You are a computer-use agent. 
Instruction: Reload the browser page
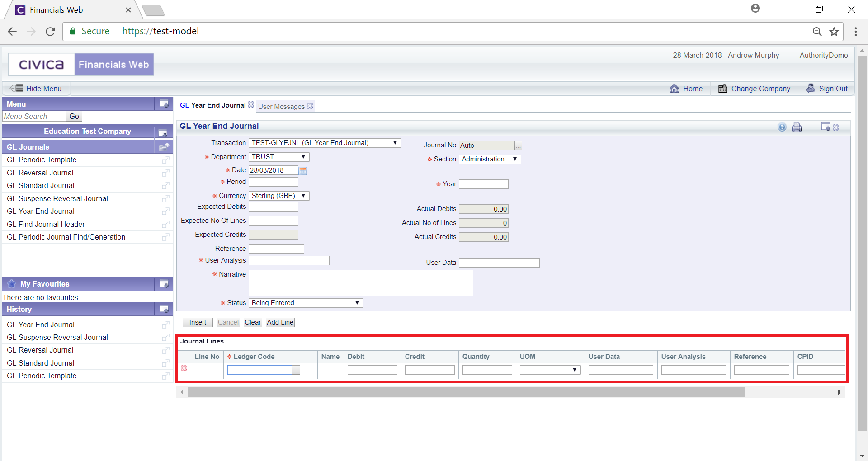[50, 31]
